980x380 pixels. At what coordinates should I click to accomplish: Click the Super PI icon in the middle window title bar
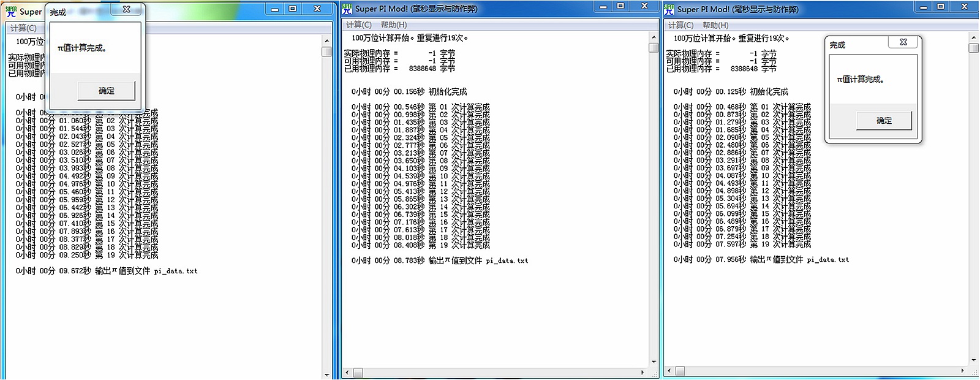point(347,9)
